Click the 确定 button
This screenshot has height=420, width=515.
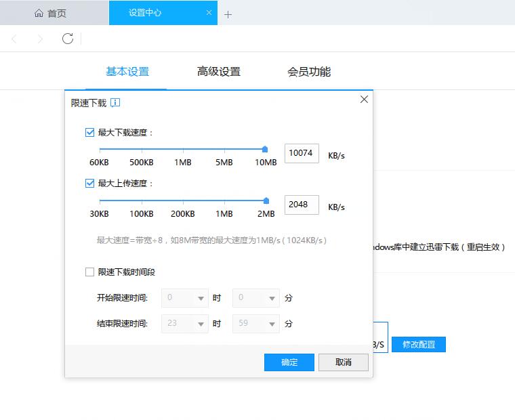tap(289, 362)
